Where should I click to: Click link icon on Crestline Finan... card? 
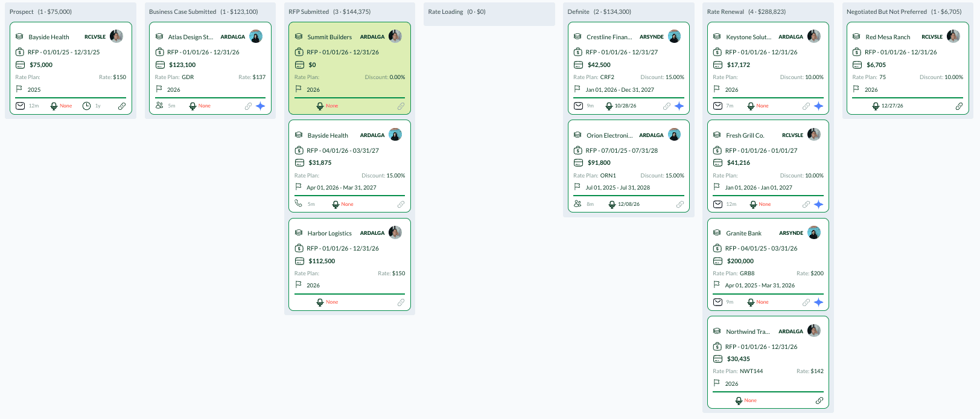coord(667,106)
